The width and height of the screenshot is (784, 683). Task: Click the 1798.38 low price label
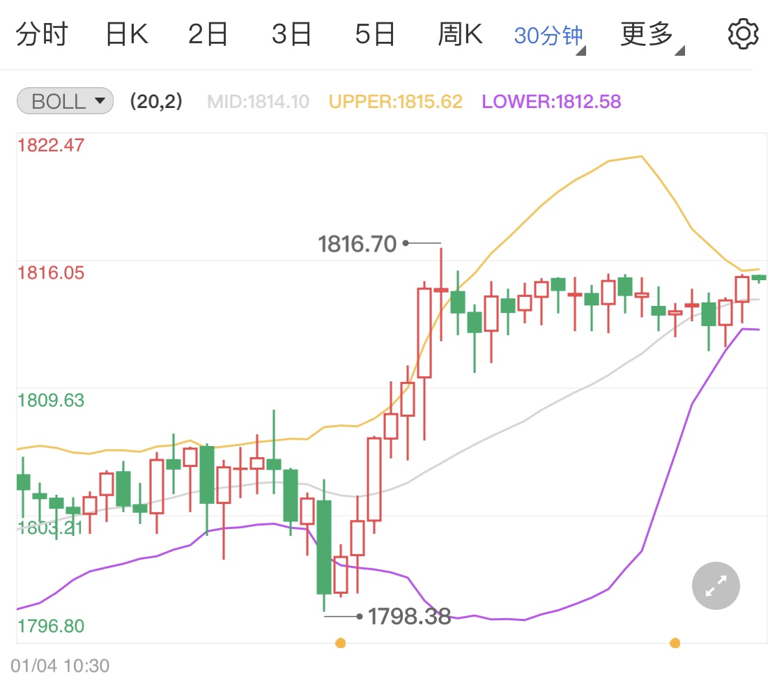click(410, 617)
